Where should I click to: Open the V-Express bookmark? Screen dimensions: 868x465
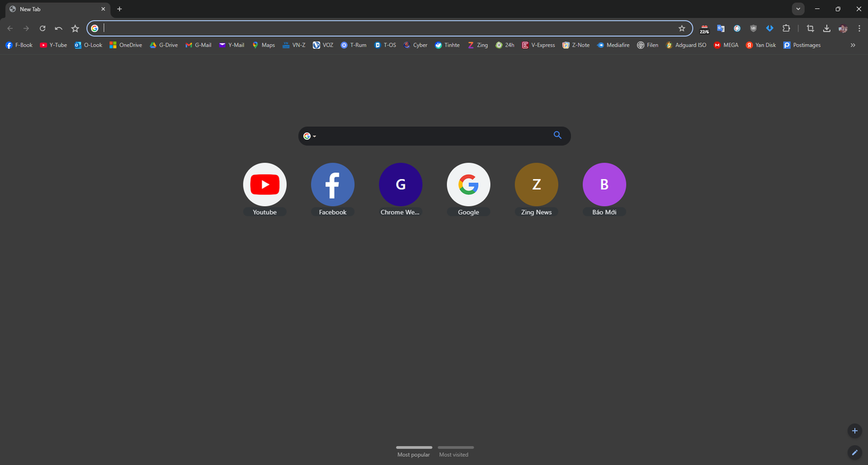(538, 45)
